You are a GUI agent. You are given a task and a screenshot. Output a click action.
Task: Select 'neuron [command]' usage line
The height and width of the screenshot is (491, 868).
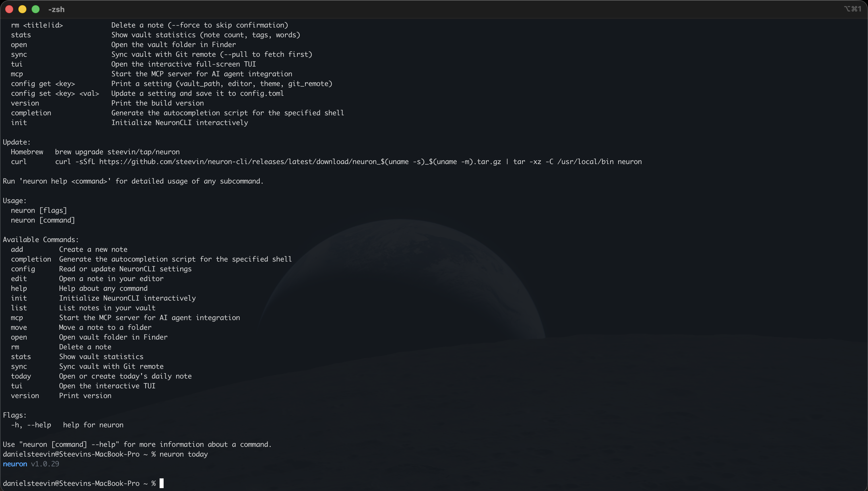coord(43,221)
